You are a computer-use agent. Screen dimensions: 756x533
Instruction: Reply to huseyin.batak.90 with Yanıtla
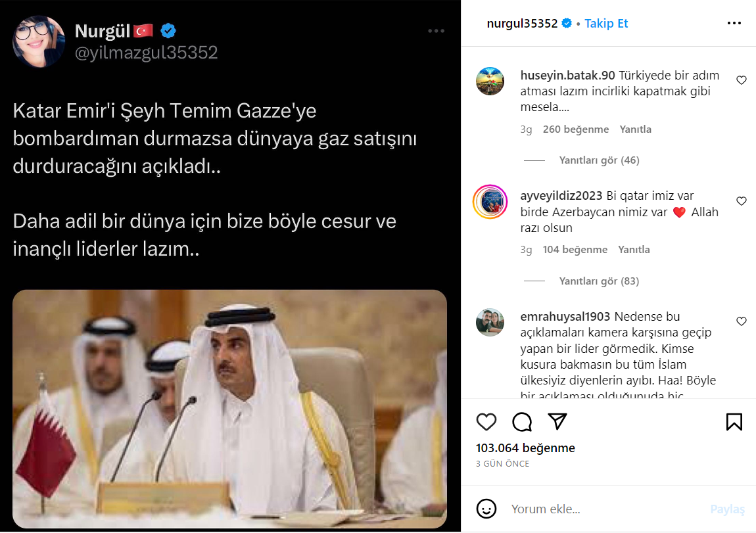(636, 129)
